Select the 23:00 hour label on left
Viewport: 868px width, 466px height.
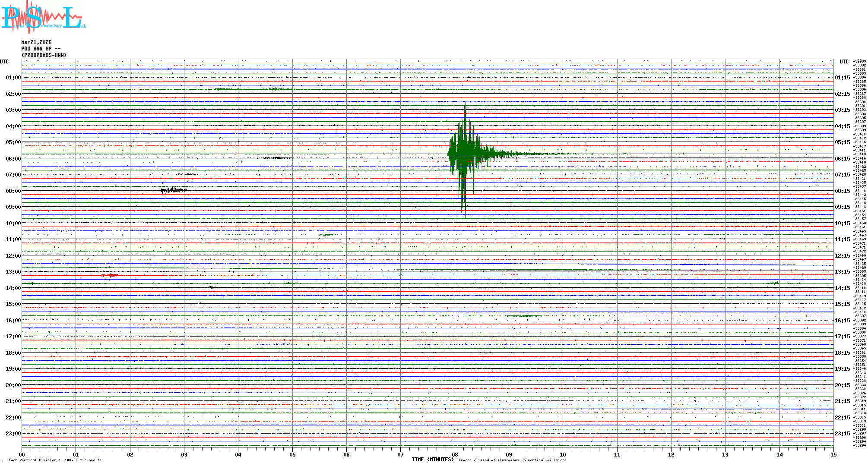coord(13,434)
